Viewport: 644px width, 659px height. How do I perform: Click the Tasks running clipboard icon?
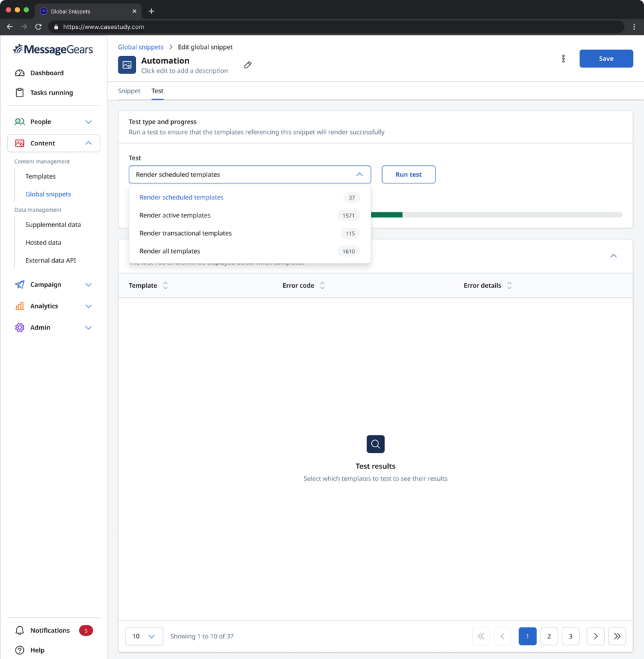(19, 93)
